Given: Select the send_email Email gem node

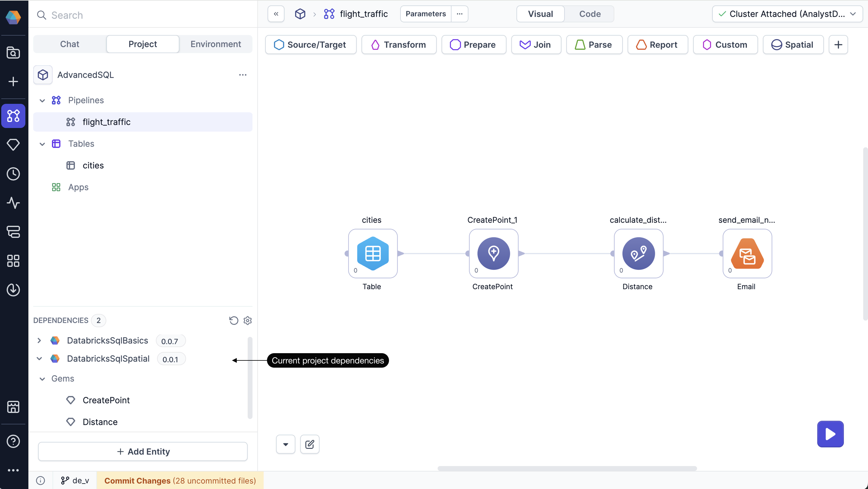Looking at the screenshot, I should point(747,254).
